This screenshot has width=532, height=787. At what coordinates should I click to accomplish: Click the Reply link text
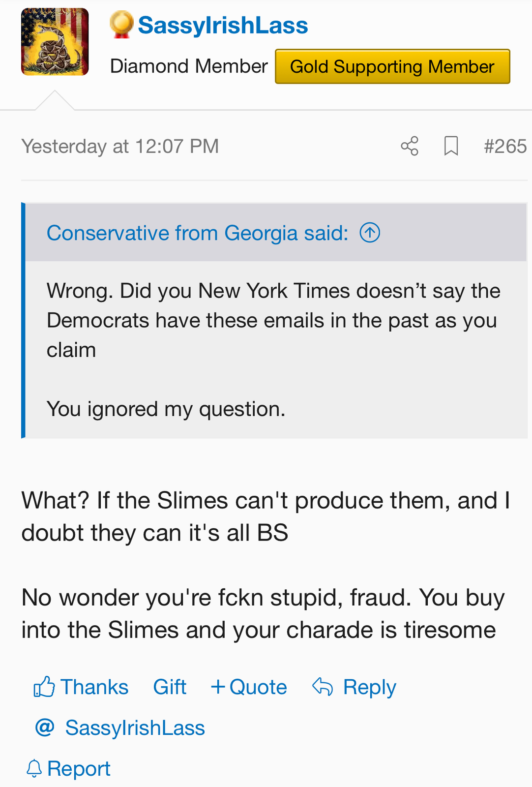pos(369,687)
